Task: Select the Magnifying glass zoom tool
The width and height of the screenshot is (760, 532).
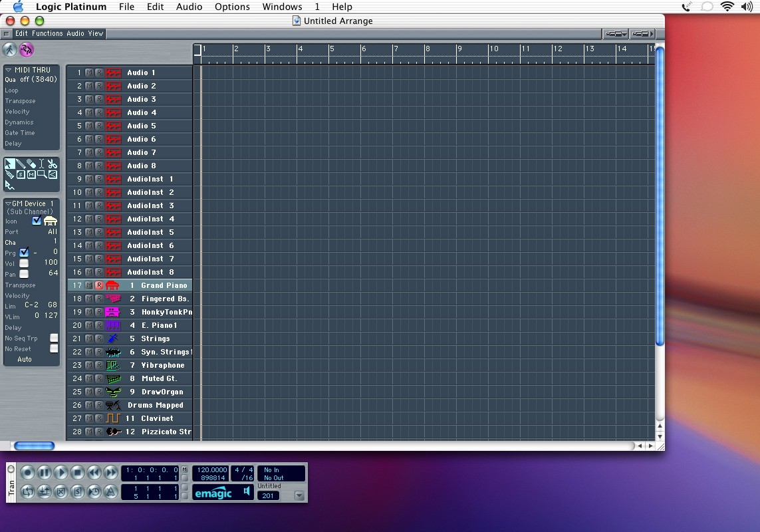Action: coord(41,174)
